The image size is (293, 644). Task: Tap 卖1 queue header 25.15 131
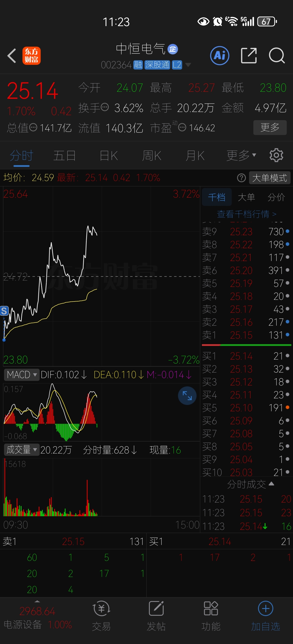pyautogui.click(x=73, y=542)
